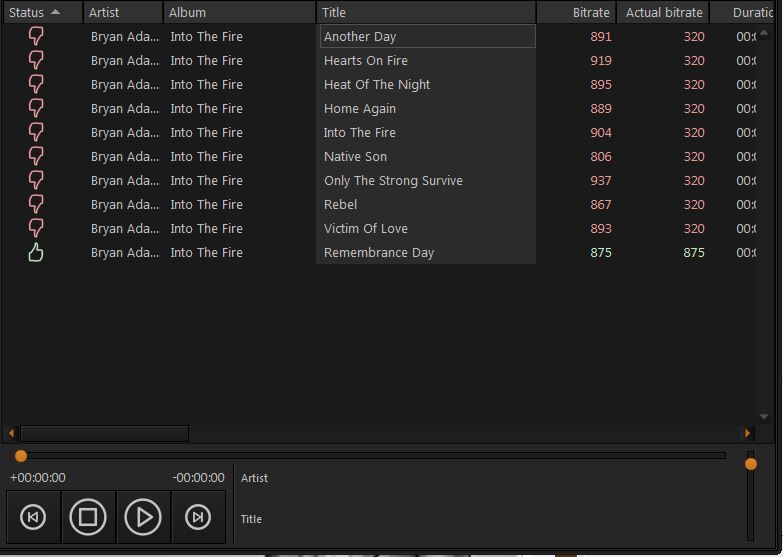Click the bitrate value 867
The image size is (783, 557).
coord(601,204)
